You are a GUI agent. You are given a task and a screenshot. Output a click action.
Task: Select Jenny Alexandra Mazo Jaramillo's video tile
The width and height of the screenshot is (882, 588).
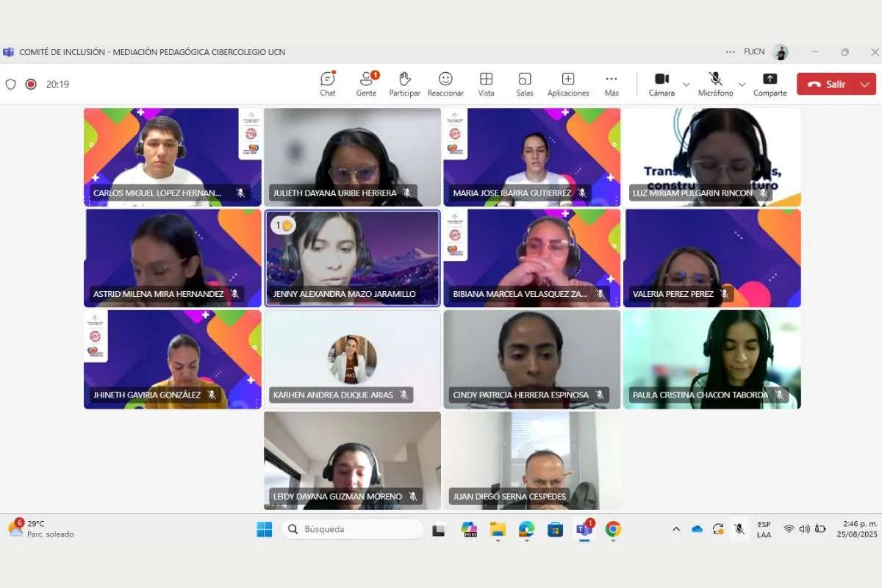352,257
